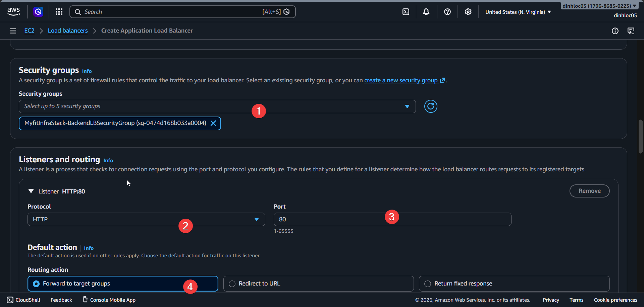The width and height of the screenshot is (644, 307).
Task: Open the Help menu via question mark icon
Action: point(447,12)
